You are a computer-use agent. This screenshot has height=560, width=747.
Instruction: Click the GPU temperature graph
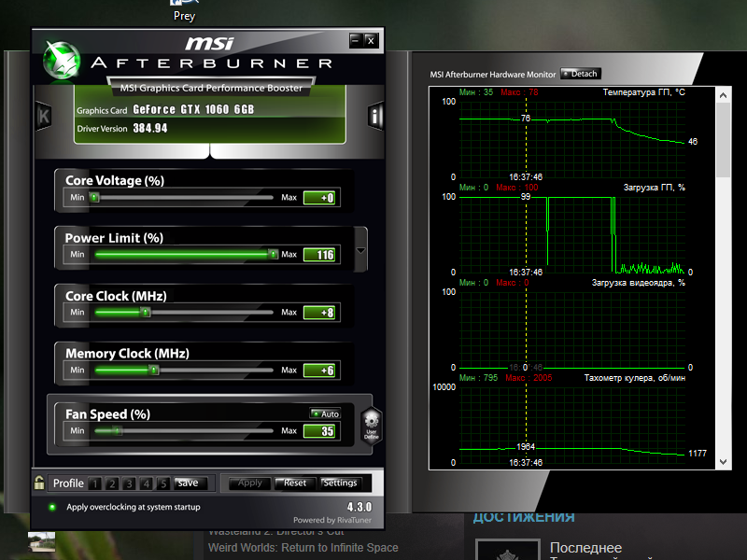(572, 139)
